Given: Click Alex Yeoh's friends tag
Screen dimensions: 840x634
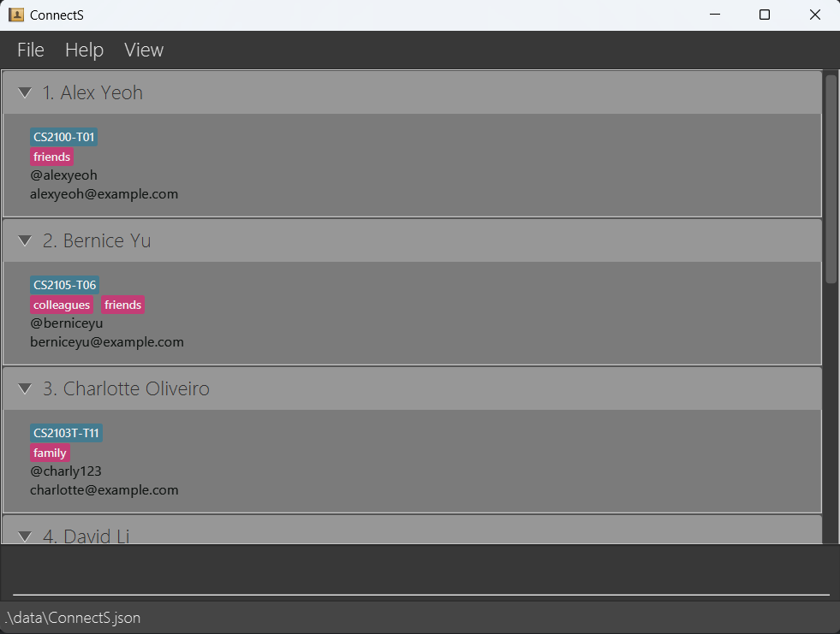Looking at the screenshot, I should click(51, 157).
